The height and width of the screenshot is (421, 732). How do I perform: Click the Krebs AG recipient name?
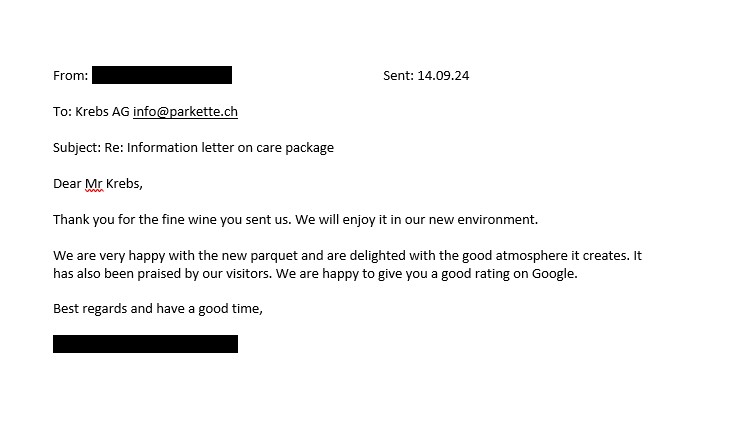coord(102,112)
